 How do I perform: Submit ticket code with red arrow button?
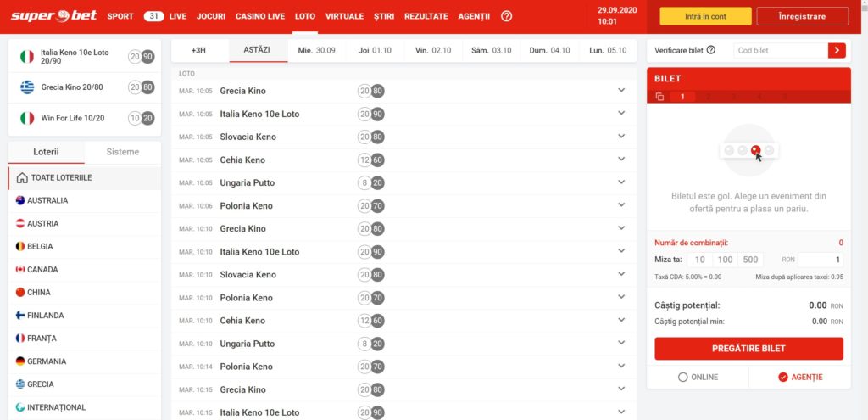[x=837, y=50]
